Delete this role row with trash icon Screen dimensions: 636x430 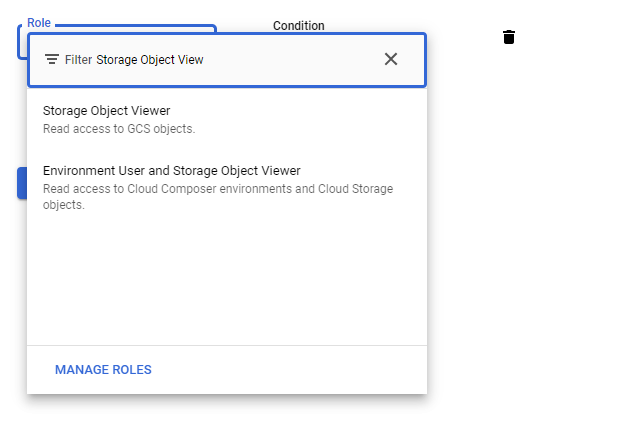tap(509, 37)
